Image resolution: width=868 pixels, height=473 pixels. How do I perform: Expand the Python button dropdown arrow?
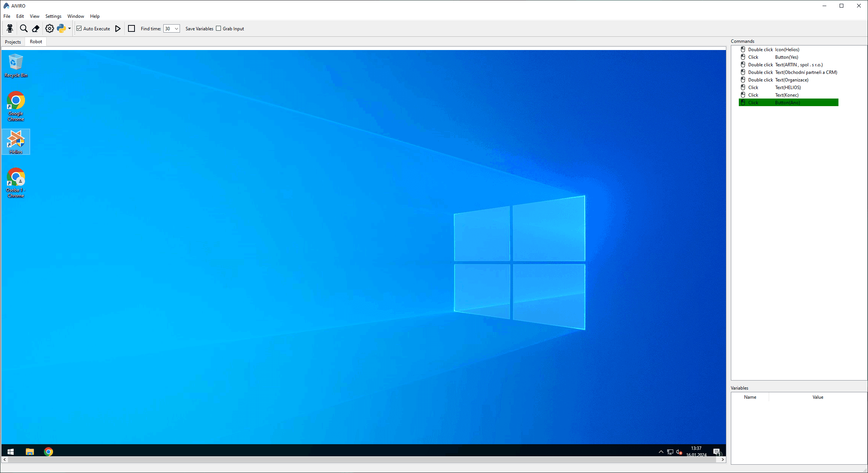[x=69, y=29]
